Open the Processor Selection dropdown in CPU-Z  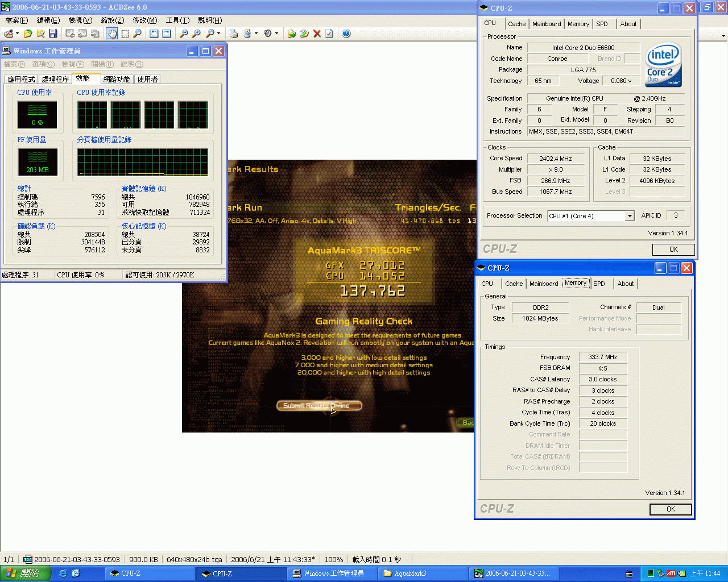coord(630,216)
